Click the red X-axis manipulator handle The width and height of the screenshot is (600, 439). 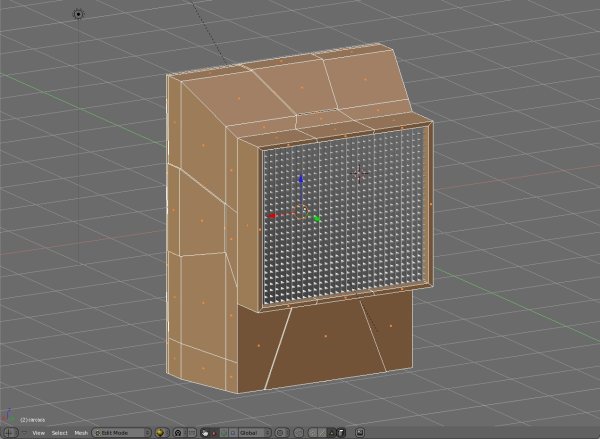coord(272,215)
